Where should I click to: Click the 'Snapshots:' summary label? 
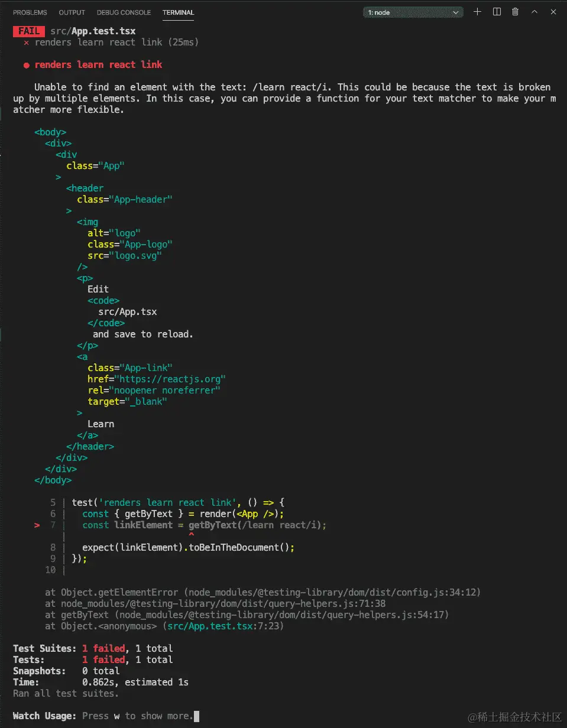[x=40, y=671]
